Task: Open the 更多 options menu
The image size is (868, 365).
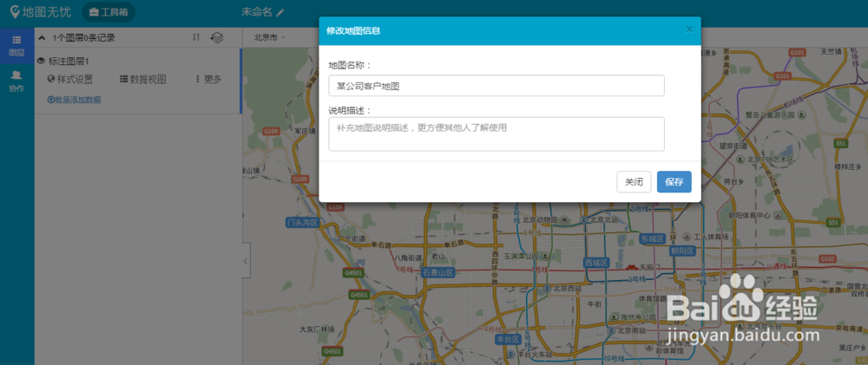Action: tap(208, 79)
